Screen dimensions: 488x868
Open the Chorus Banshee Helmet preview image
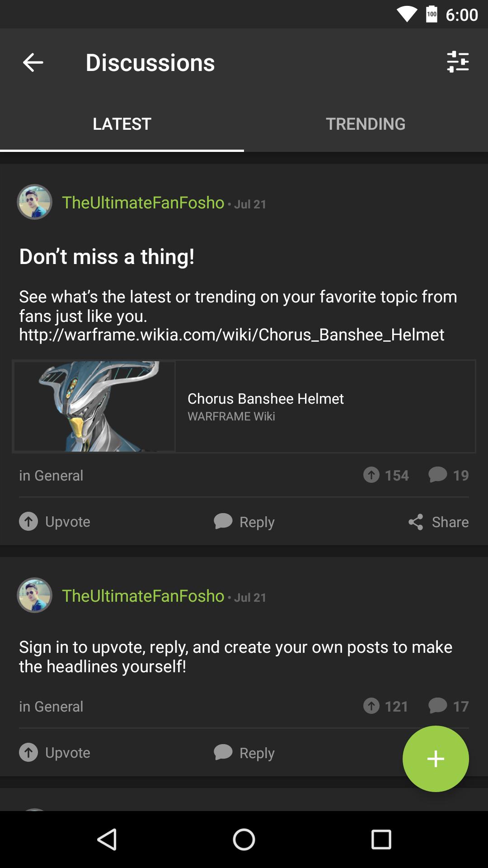coord(94,406)
